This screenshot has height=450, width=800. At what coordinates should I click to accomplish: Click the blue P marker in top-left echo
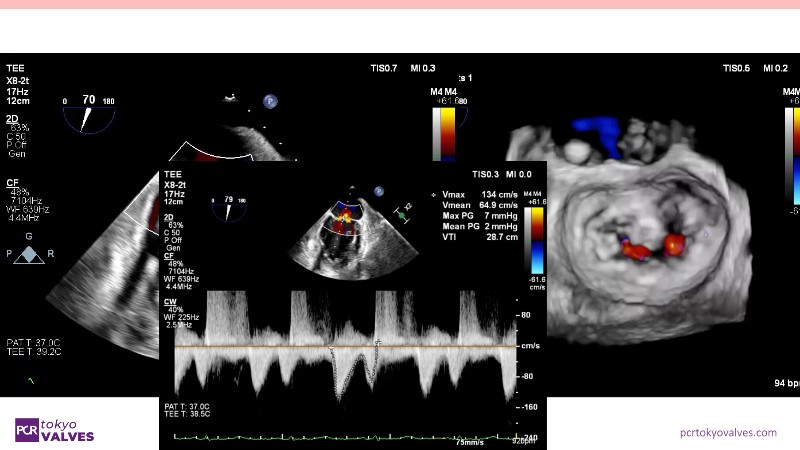[x=270, y=101]
